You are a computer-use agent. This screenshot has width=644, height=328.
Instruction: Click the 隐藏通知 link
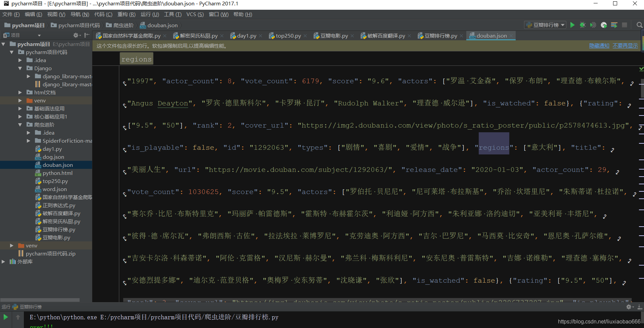click(599, 46)
